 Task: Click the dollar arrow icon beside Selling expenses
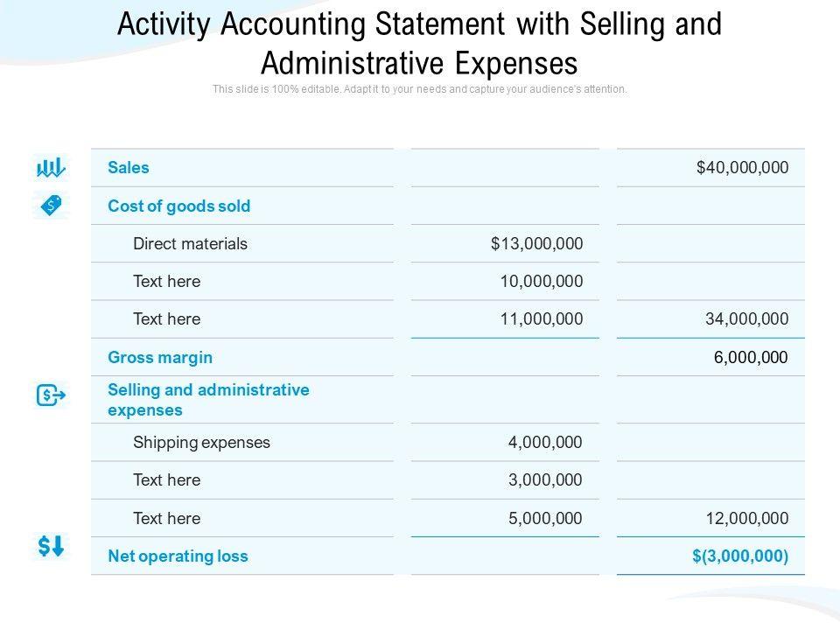point(51,395)
